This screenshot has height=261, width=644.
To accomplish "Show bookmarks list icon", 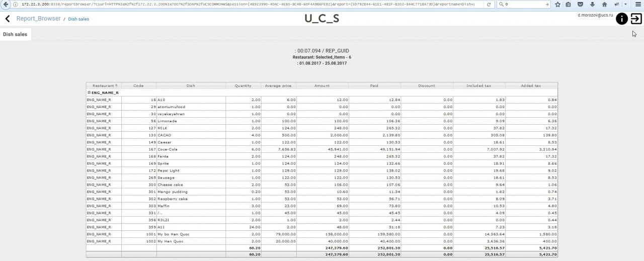I will click(569, 4).
